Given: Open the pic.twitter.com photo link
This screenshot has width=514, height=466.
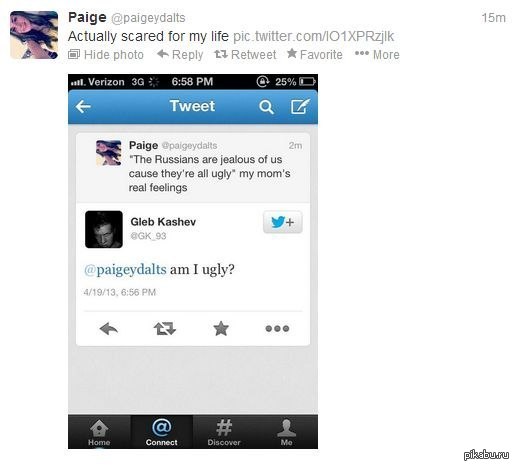Looking at the screenshot, I should click(314, 36).
